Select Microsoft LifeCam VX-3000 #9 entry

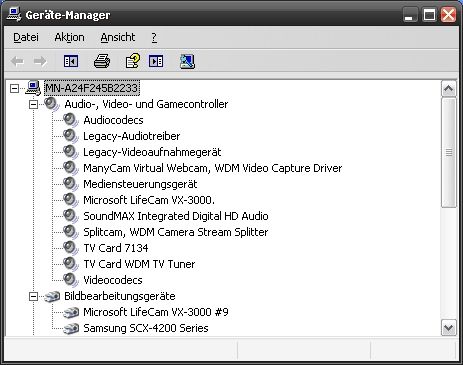[x=156, y=312]
